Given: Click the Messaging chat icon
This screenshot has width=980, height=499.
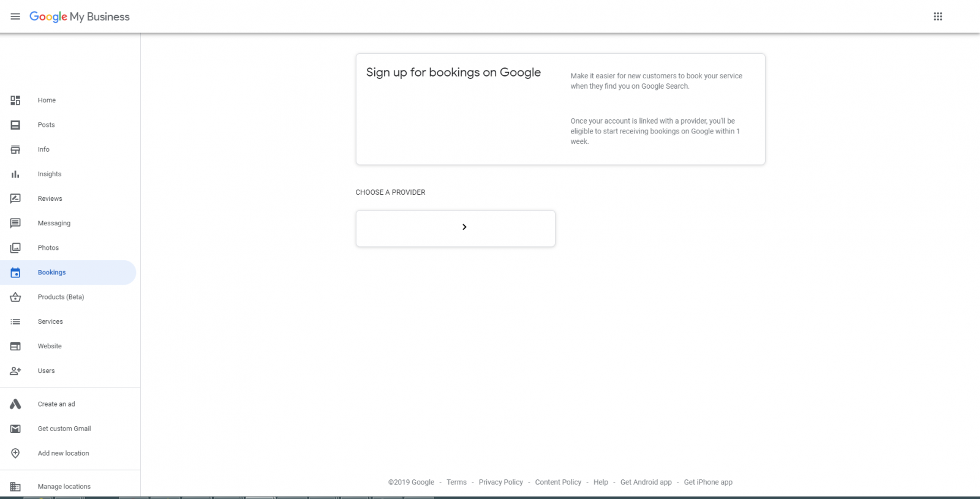Looking at the screenshot, I should tap(15, 223).
